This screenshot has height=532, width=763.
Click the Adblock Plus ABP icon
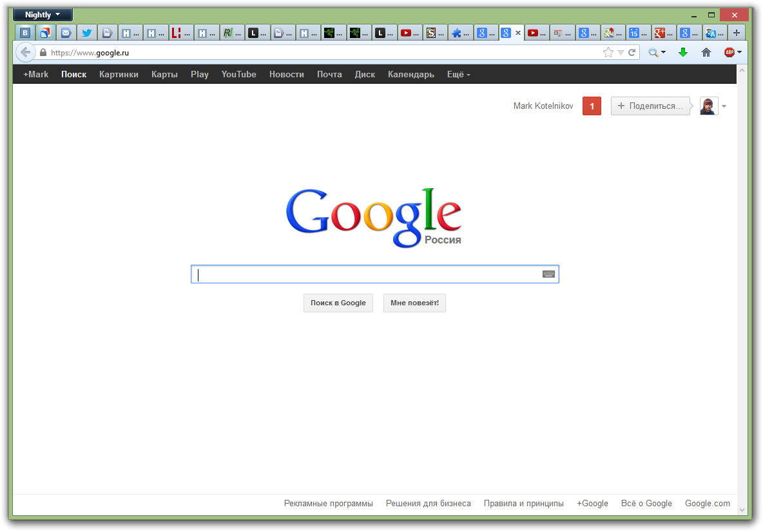click(x=729, y=53)
